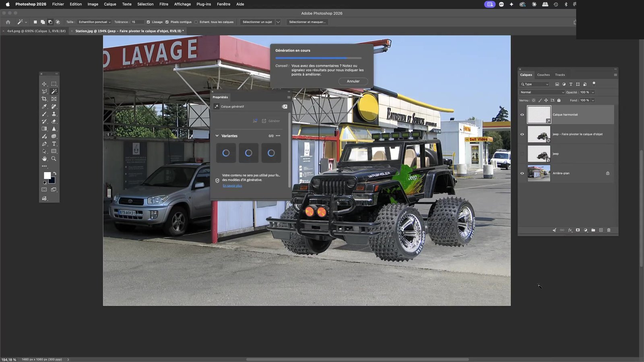The width and height of the screenshot is (644, 362).
Task: Toggle Quick Mask mode
Action: pyautogui.click(x=44, y=189)
